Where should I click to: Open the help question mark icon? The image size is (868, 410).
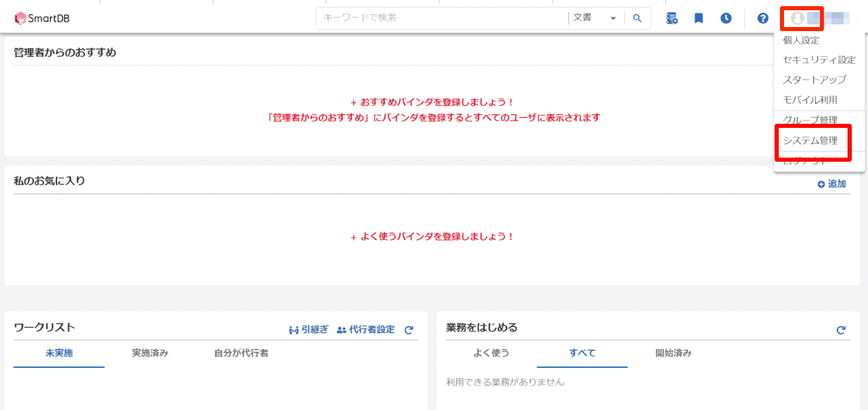763,18
